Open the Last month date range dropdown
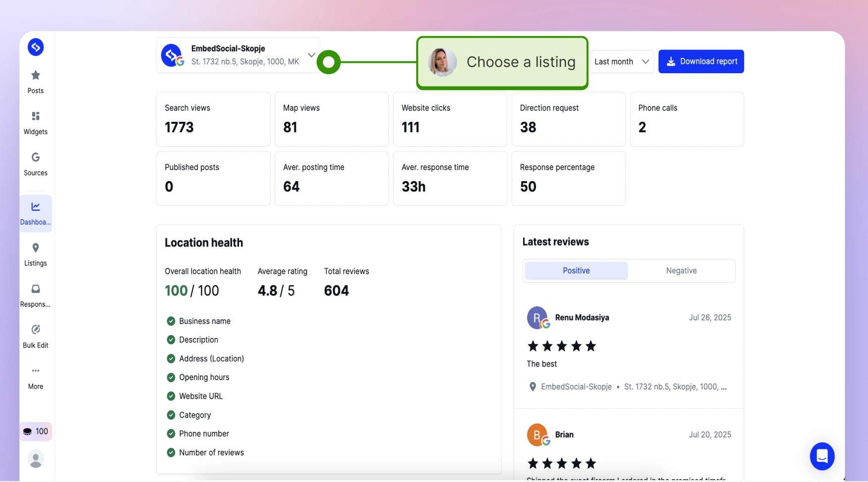Image resolution: width=868 pixels, height=482 pixels. pyautogui.click(x=622, y=61)
